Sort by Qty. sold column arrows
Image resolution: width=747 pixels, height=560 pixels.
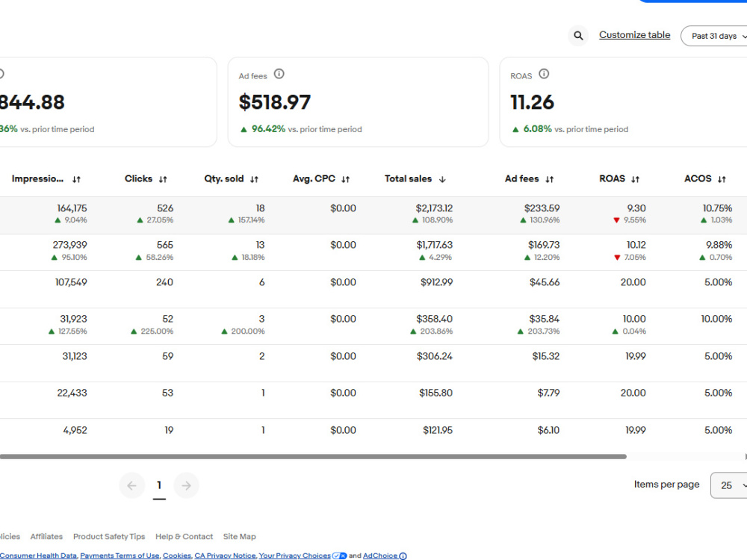tap(255, 179)
